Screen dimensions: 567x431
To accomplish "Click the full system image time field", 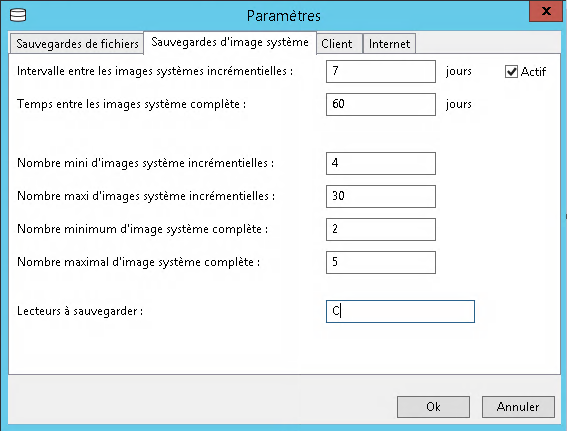I will tap(381, 104).
